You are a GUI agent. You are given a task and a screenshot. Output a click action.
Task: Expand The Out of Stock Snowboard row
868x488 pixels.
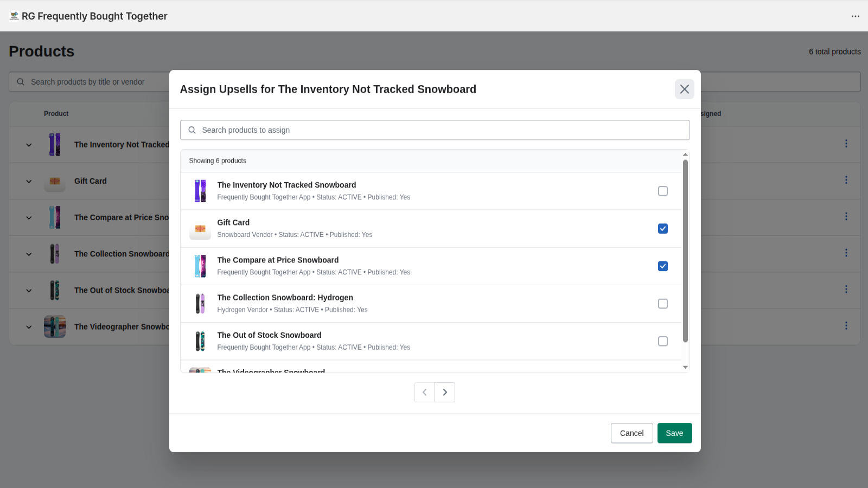tap(29, 290)
